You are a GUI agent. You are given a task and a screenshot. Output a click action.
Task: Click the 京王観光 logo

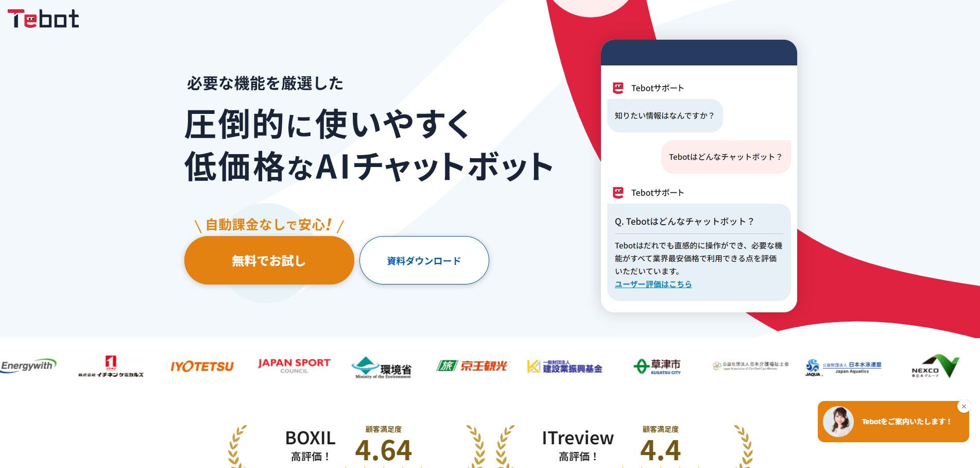(x=472, y=366)
